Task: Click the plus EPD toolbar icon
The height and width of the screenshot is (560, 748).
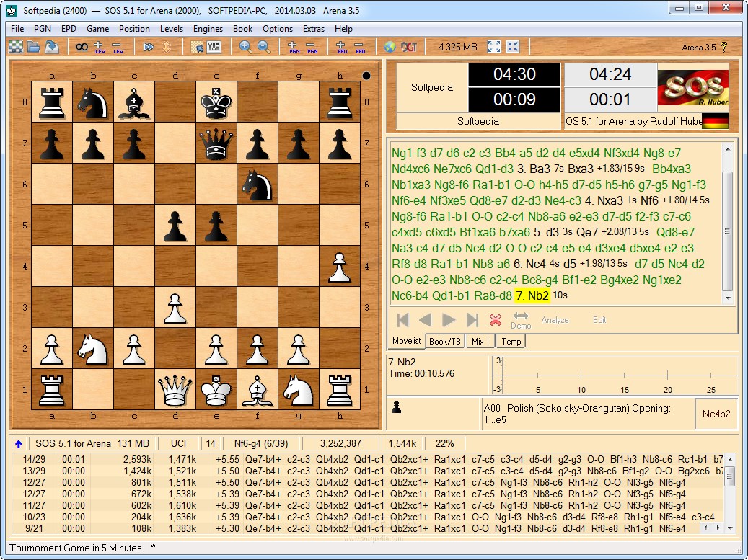Action: coord(342,47)
